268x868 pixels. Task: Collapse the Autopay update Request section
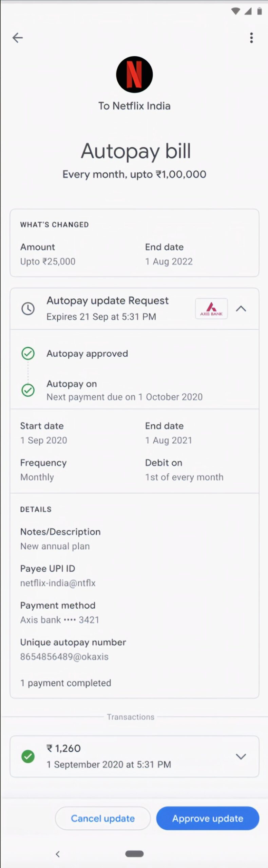pos(241,309)
